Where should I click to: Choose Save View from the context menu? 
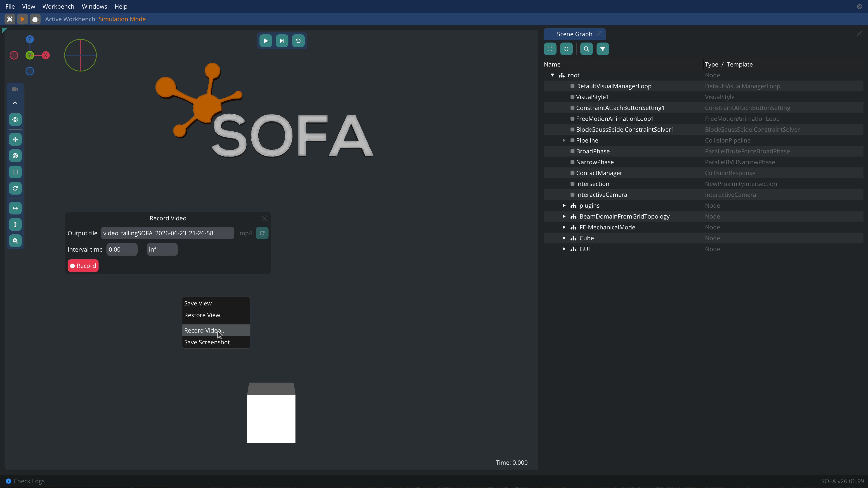coord(216,303)
